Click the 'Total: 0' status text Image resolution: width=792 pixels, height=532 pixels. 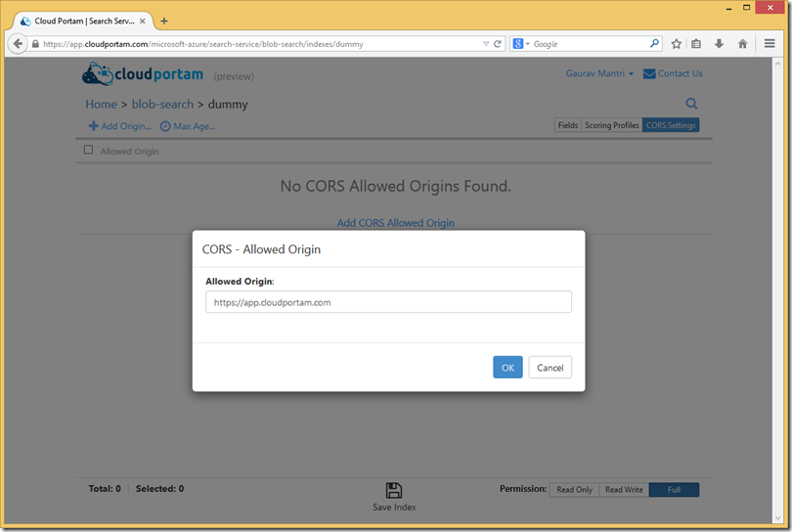tap(105, 489)
